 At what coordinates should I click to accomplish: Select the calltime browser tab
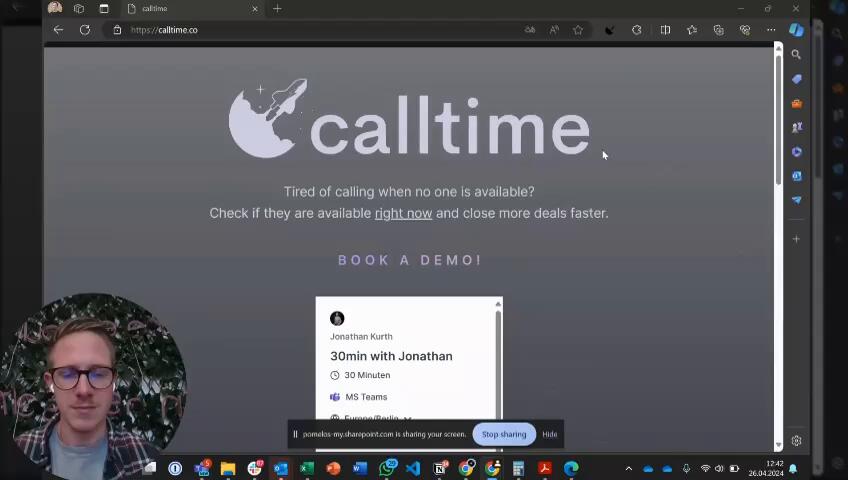[192, 9]
